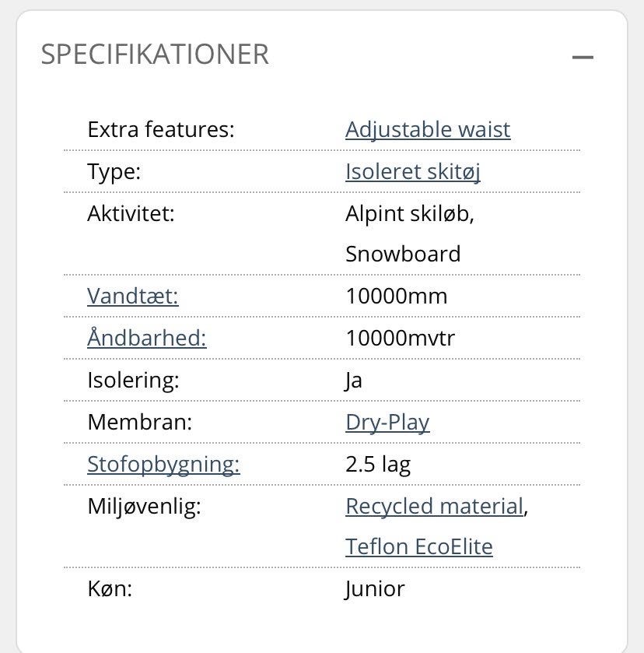Open the Adjustable waist link
Image resolution: width=644 pixels, height=653 pixels.
click(x=428, y=129)
